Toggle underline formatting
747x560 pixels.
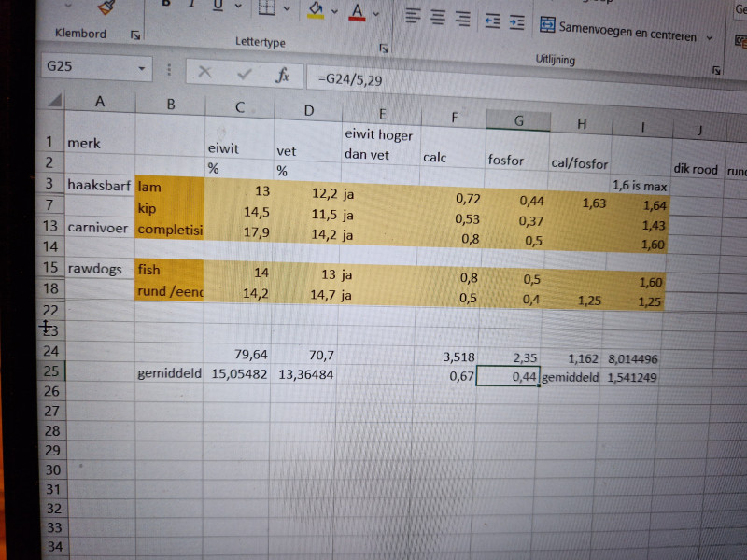pos(218,5)
